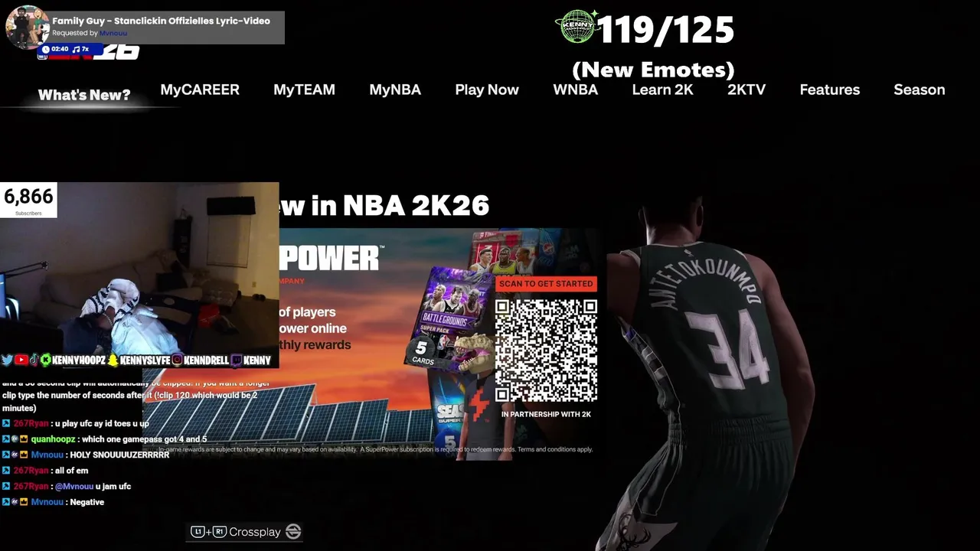Image resolution: width=980 pixels, height=551 pixels.
Task: Click the 'in NBA 2K26' heading
Action: [x=400, y=205]
